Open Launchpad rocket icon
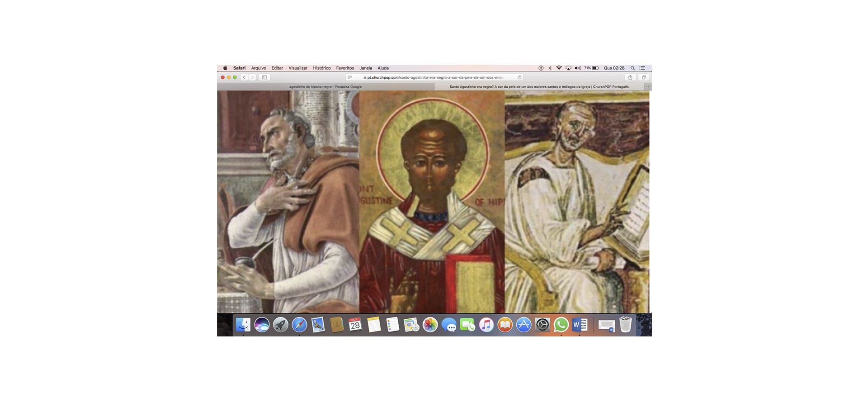This screenshot has width=868, height=407. coord(281,325)
